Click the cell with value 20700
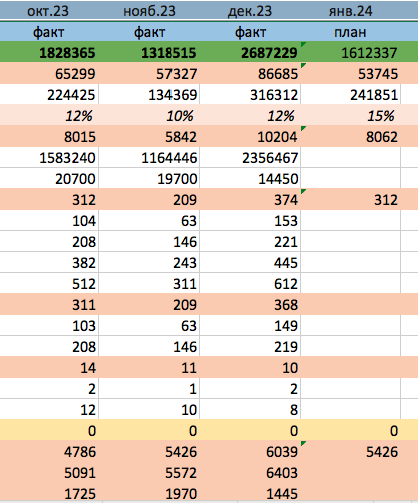Screen dimensions: 418x503 pyautogui.click(x=49, y=179)
